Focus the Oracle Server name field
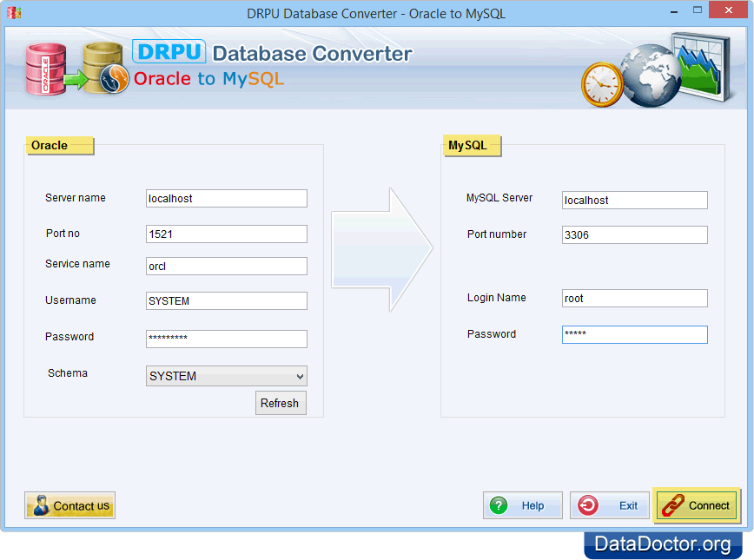Image resolution: width=754 pixels, height=560 pixels. click(x=227, y=199)
